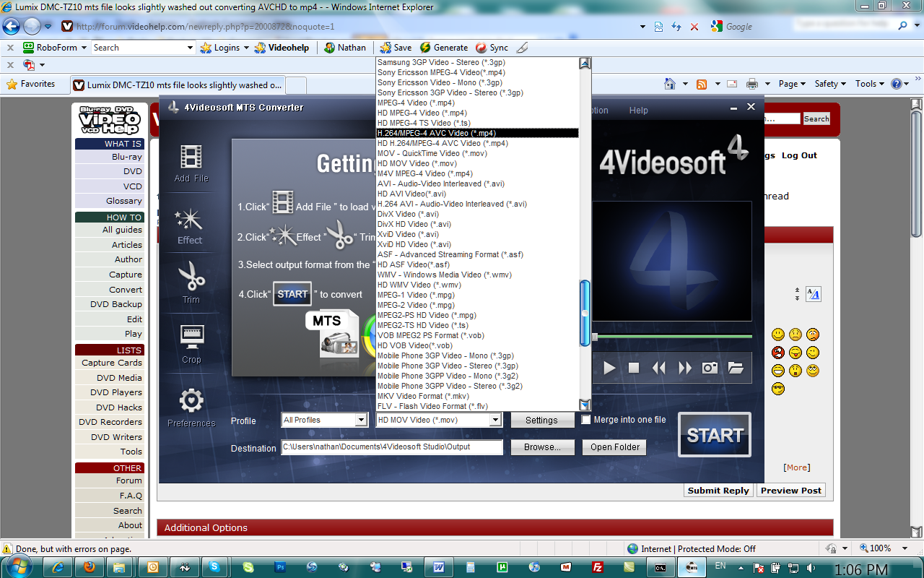924x578 pixels.
Task: Select HD WMV Video (*.wmv) option
Action: pyautogui.click(x=477, y=285)
